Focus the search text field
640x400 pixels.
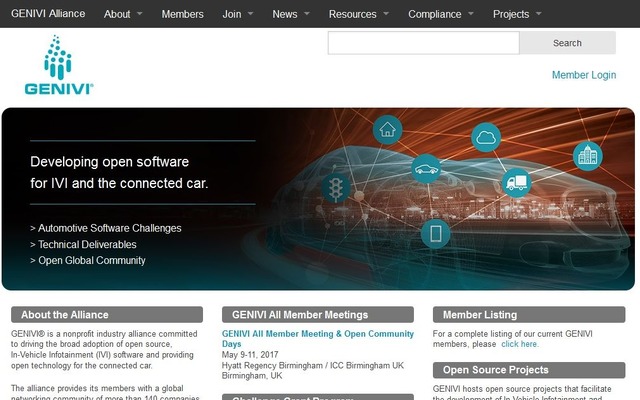(x=424, y=43)
